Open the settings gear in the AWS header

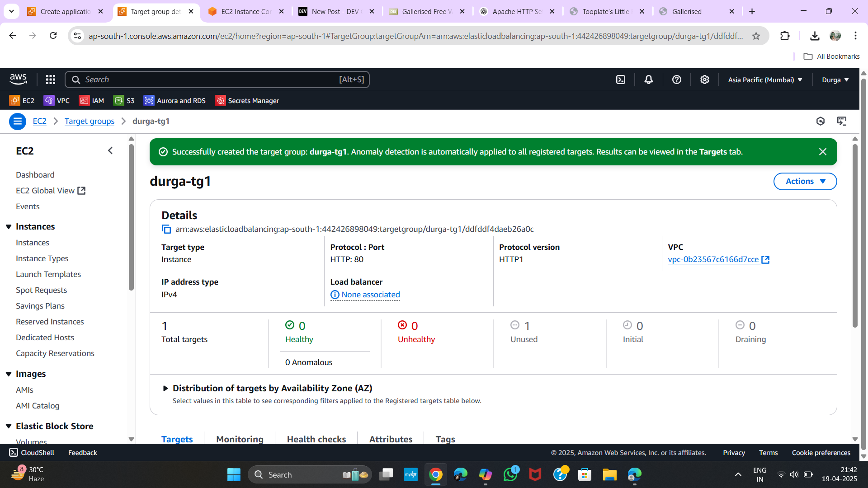705,80
